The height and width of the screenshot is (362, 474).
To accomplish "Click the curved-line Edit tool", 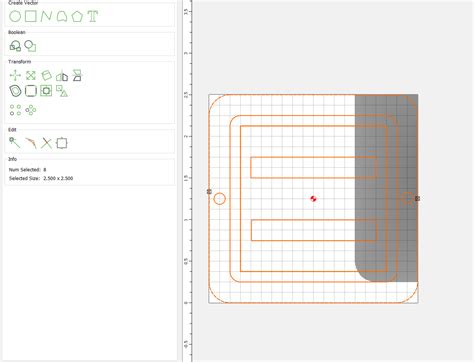I will pos(31,143).
